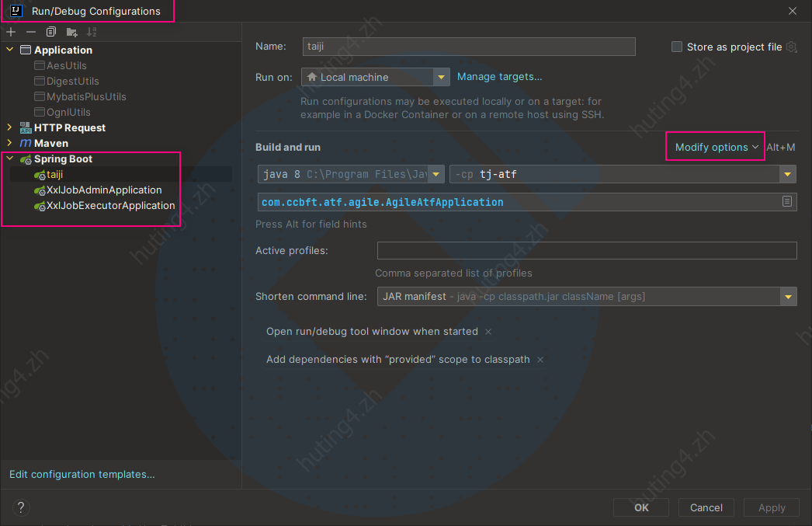Create a new configuration folder

point(71,32)
